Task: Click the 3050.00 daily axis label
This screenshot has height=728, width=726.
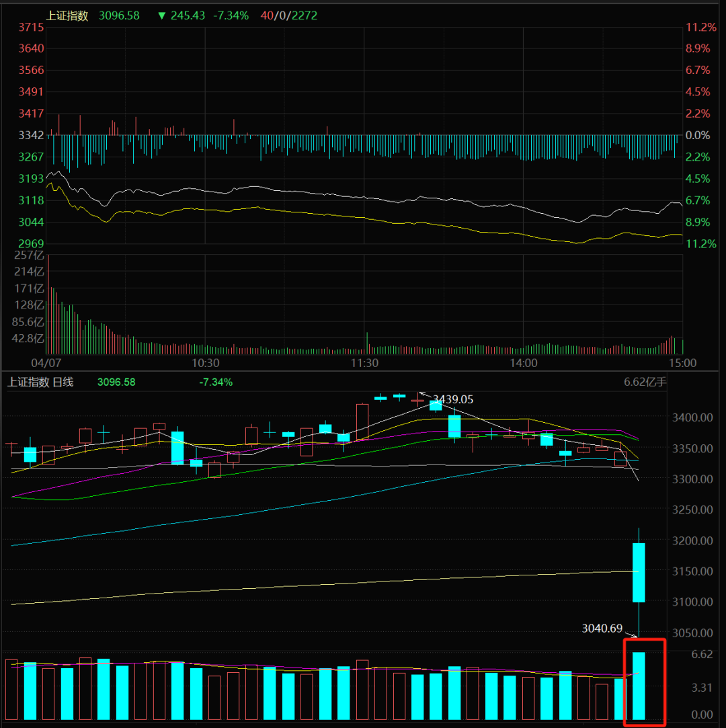Action: (x=692, y=633)
